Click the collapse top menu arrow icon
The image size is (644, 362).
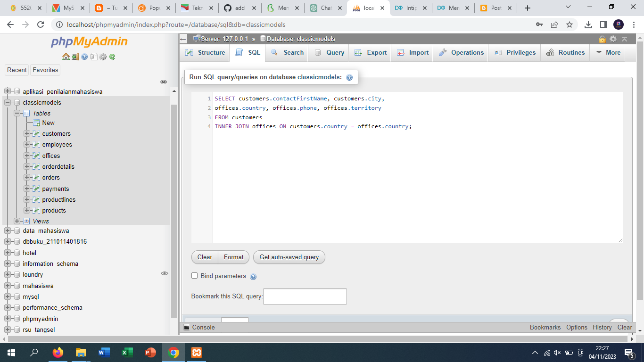point(624,39)
